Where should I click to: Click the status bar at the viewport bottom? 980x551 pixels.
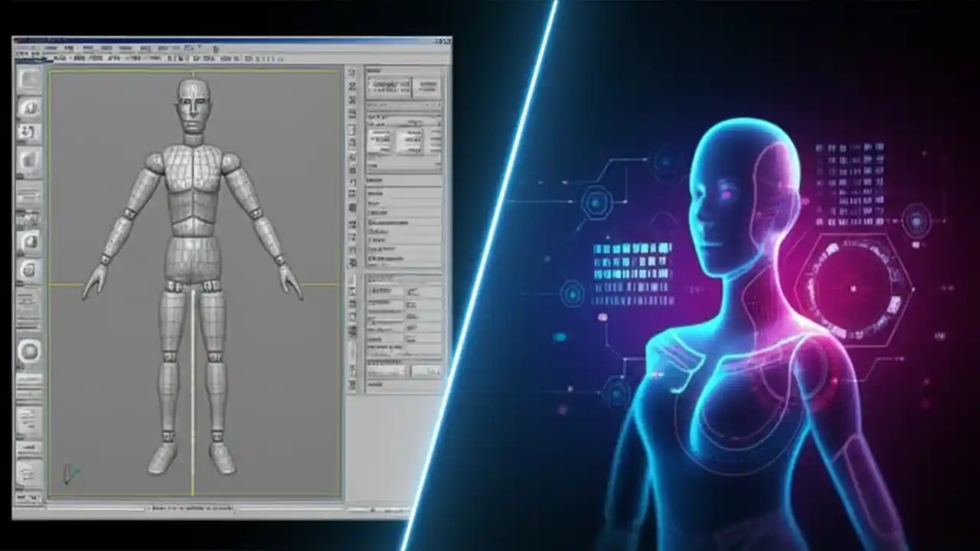pos(191,505)
